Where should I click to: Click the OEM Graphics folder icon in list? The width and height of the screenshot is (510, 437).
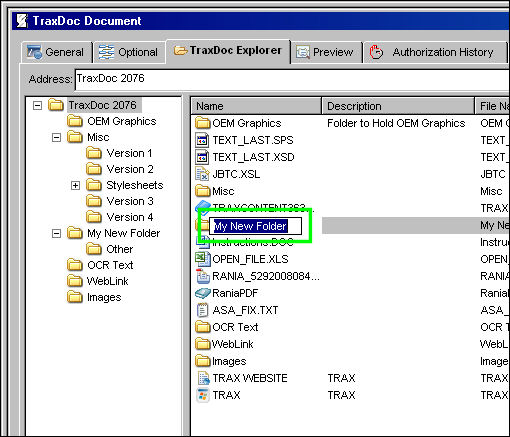coord(202,123)
